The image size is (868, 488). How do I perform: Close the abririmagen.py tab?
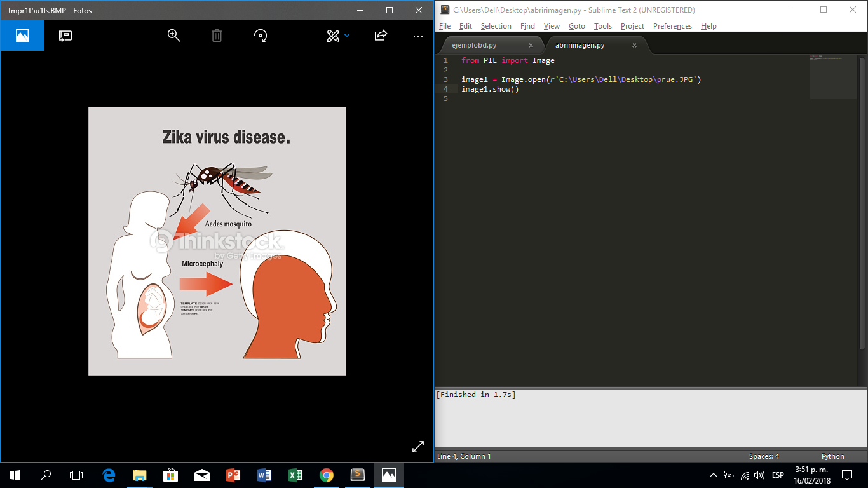[x=634, y=45]
